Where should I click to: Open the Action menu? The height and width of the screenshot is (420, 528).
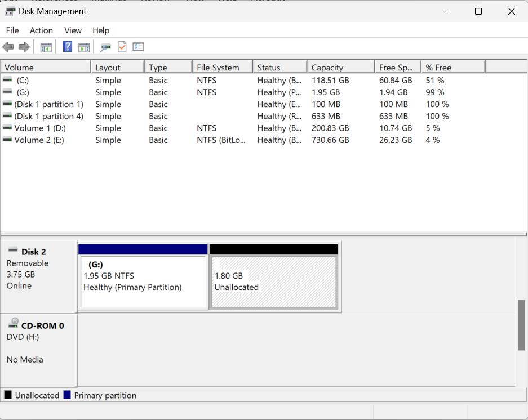pyautogui.click(x=41, y=30)
